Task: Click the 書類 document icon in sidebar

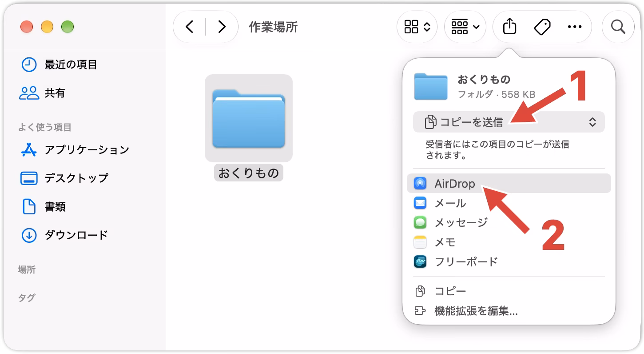Action: tap(29, 206)
